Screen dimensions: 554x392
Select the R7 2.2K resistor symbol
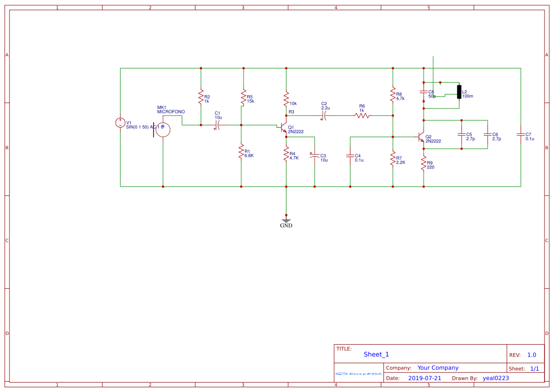coord(393,159)
